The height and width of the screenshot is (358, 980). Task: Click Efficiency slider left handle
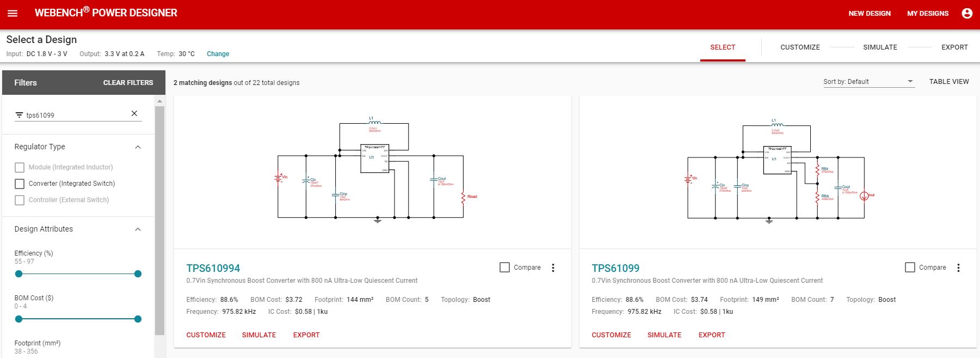19,274
